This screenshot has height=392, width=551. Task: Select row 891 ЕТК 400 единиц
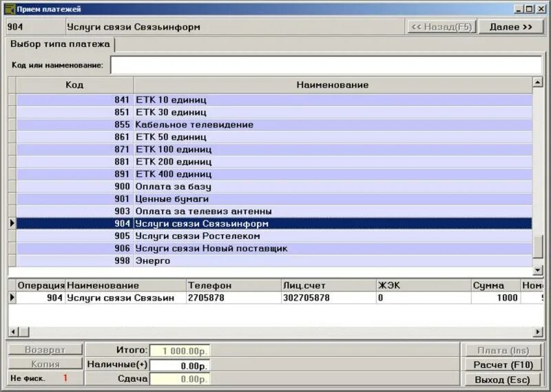coord(274,174)
